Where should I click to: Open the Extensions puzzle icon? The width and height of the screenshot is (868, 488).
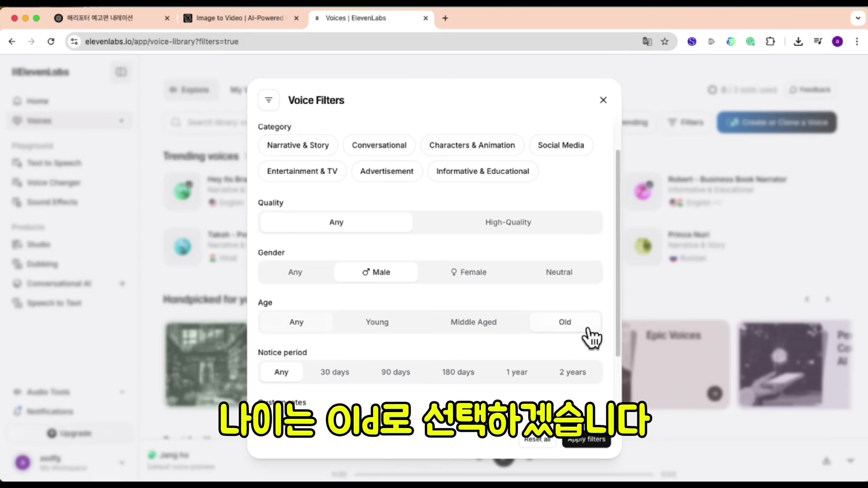click(x=770, y=42)
